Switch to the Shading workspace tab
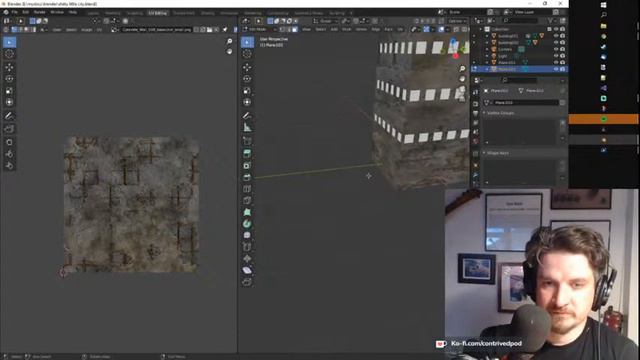640x360 pixels. [x=207, y=13]
